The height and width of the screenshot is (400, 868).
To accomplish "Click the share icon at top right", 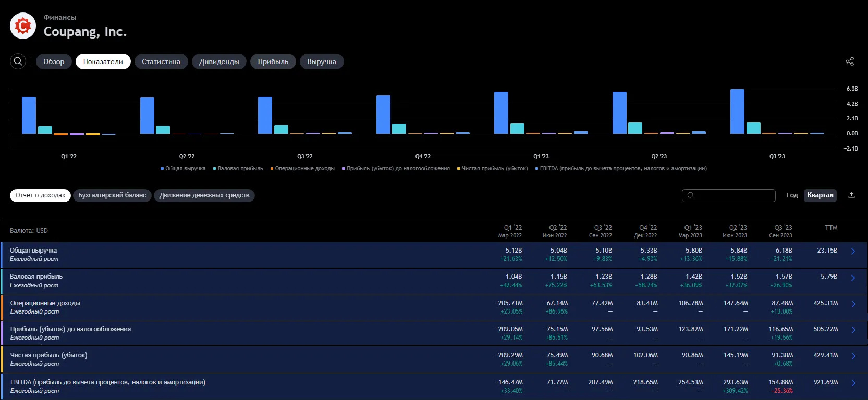I will coord(850,61).
